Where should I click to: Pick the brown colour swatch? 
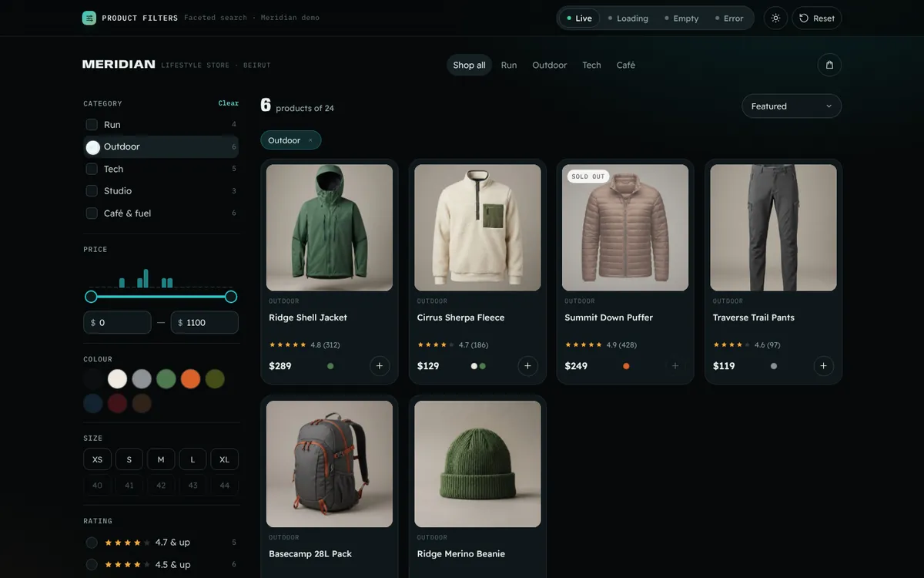click(142, 403)
